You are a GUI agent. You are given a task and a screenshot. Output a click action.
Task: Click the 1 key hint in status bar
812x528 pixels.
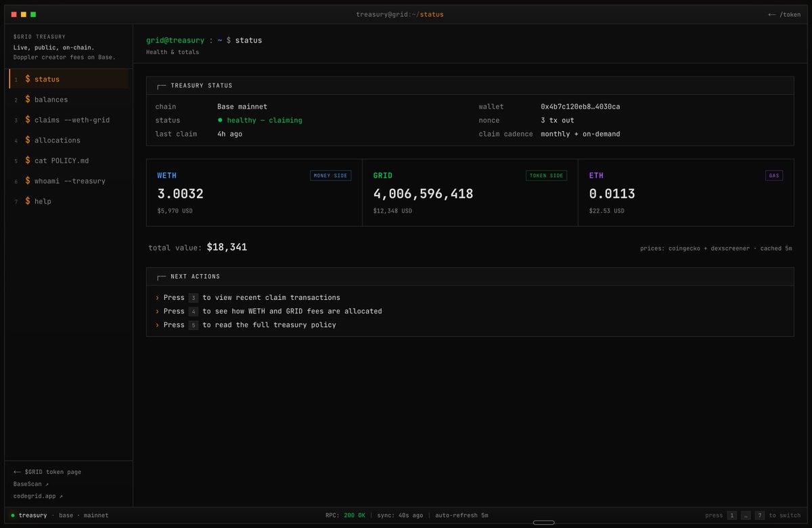point(731,515)
